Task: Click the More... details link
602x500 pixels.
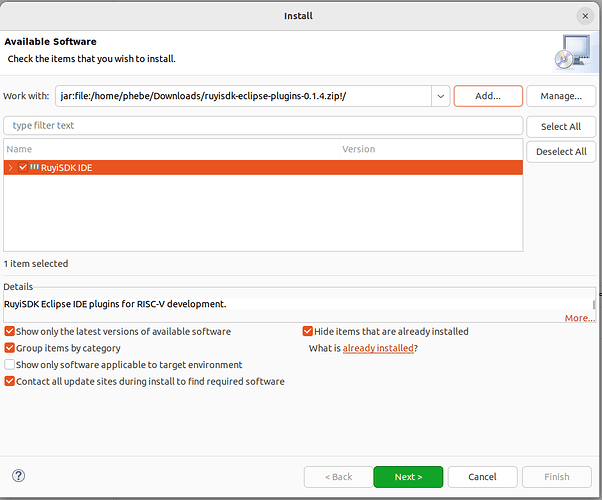Action: click(580, 318)
